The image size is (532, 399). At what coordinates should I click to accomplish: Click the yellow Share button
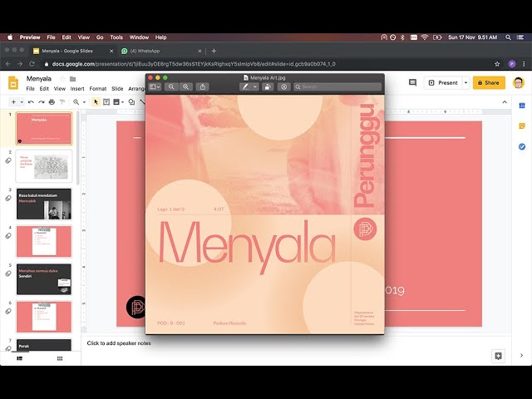489,83
